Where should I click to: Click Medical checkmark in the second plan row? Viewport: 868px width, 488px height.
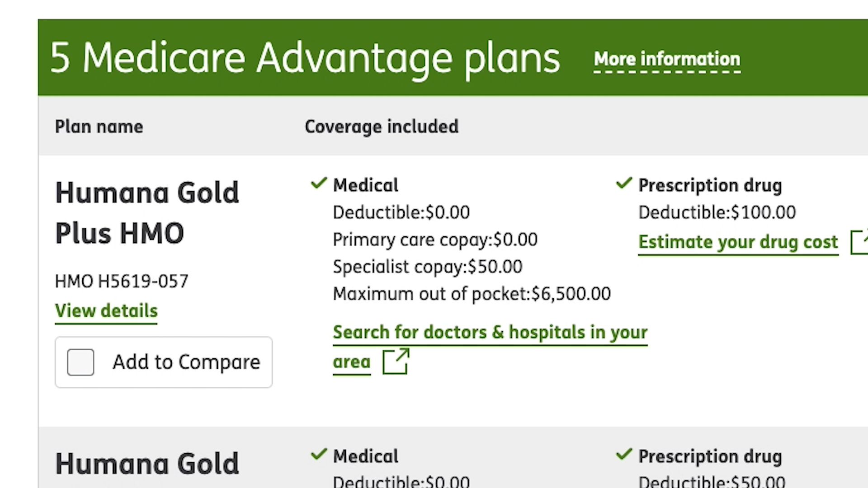pyautogui.click(x=319, y=454)
